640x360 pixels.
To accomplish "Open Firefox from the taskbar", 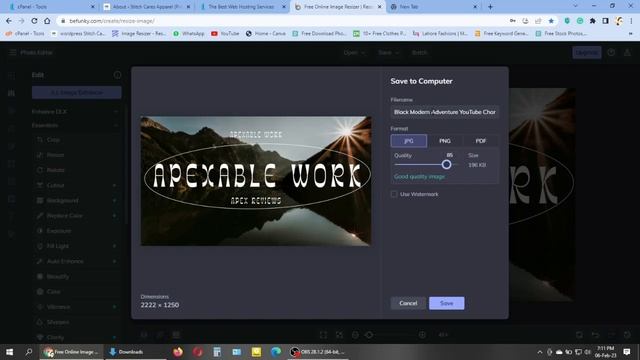I will (x=178, y=352).
